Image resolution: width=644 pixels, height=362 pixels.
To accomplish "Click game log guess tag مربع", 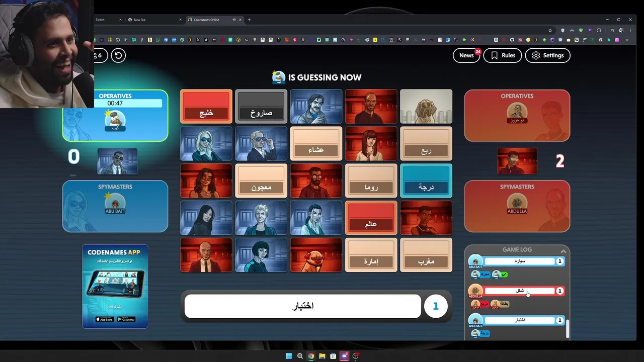I will pos(485,304).
